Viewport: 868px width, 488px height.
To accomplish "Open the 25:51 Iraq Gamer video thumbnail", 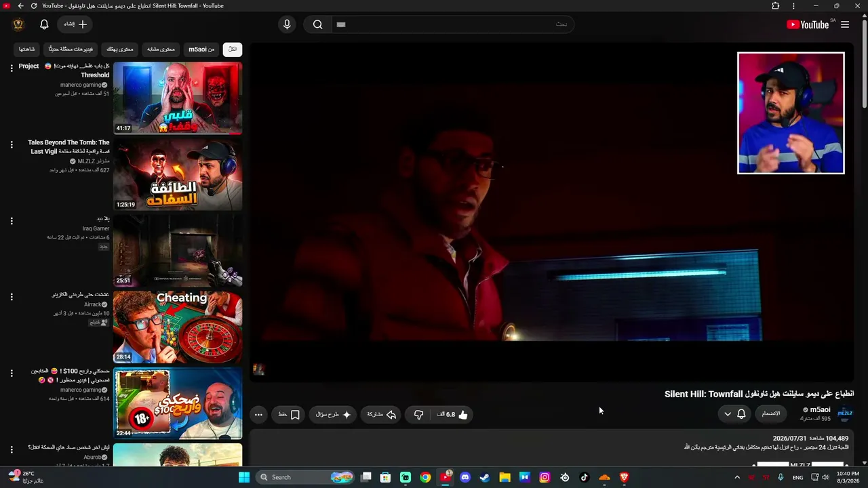I will tap(178, 251).
